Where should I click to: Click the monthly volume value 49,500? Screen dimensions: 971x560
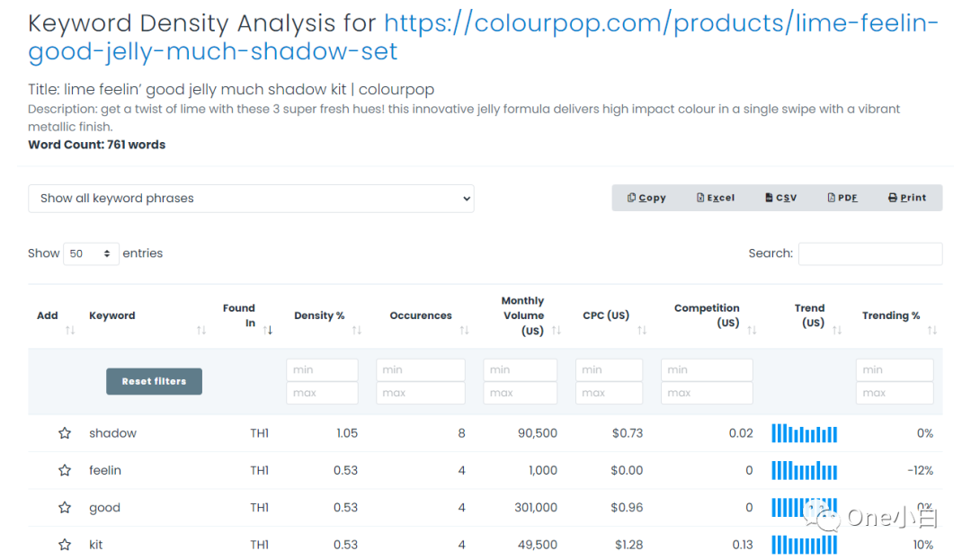click(538, 545)
